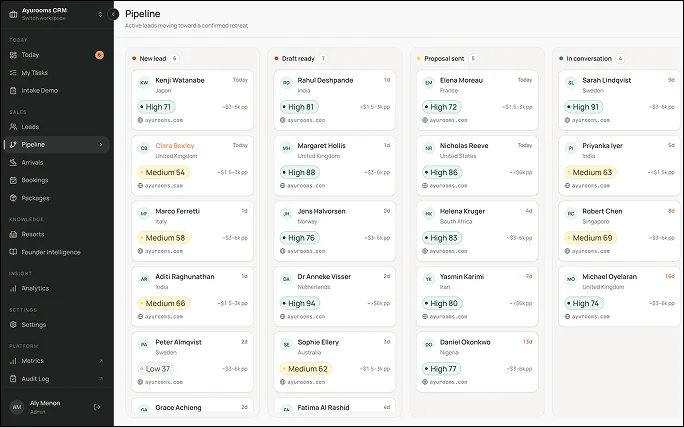Open the Leads page
This screenshot has height=427, width=684.
[x=56, y=127]
